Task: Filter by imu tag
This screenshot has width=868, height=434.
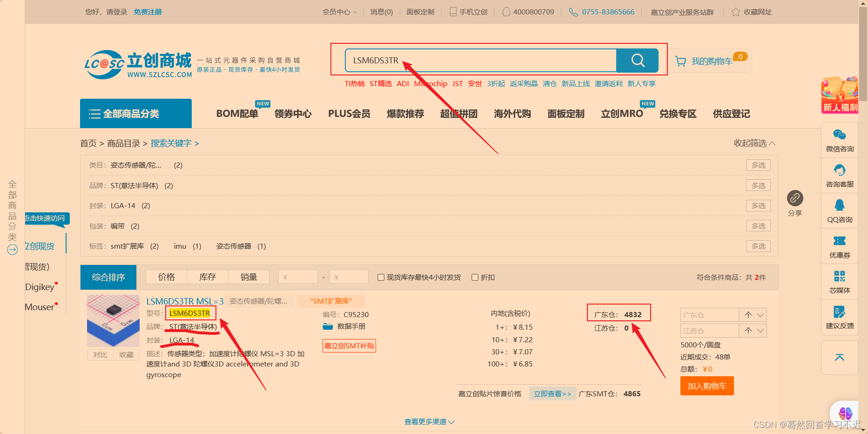Action: [180, 246]
